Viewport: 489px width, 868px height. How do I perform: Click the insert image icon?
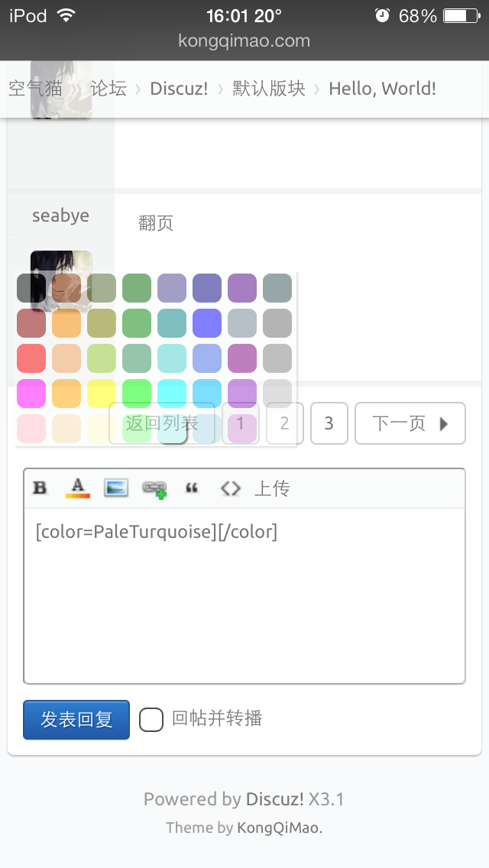point(116,487)
